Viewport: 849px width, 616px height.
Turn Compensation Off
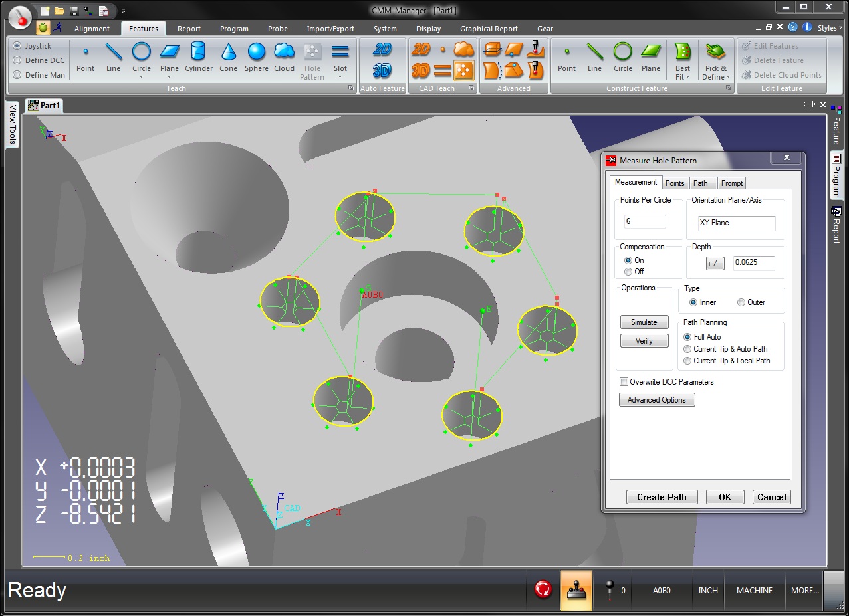coord(628,272)
